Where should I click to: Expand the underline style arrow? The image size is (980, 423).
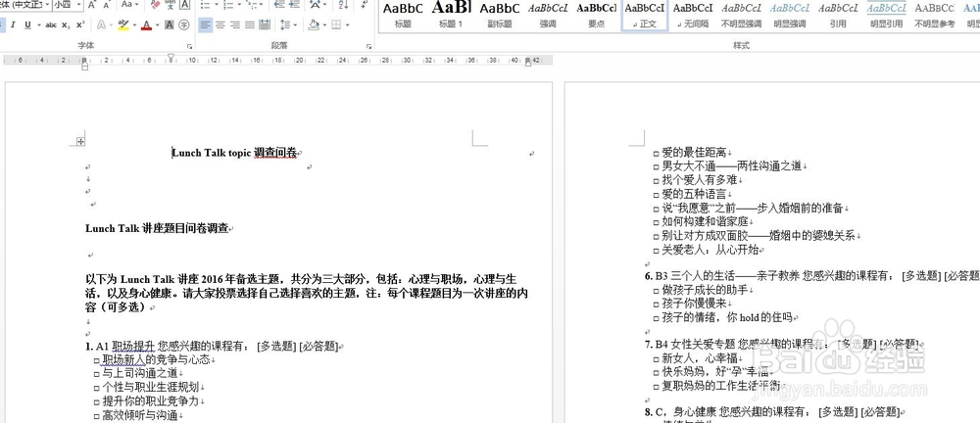pyautogui.click(x=38, y=25)
